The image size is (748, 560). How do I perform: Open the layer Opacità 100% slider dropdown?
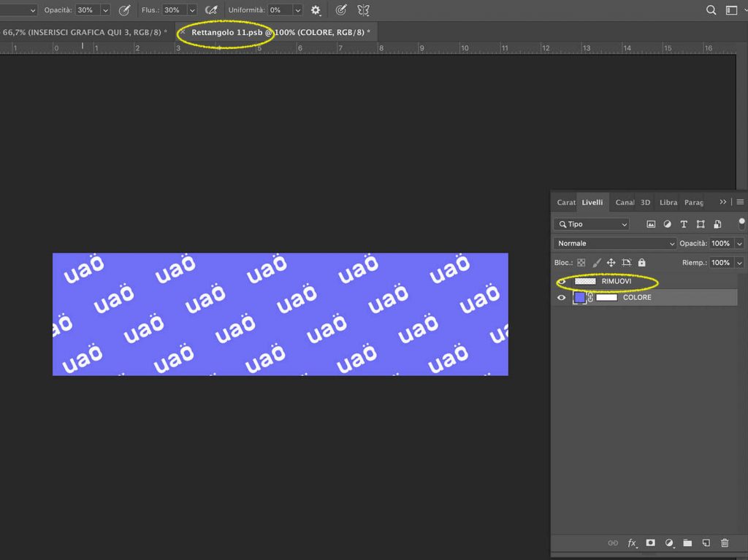tap(740, 243)
